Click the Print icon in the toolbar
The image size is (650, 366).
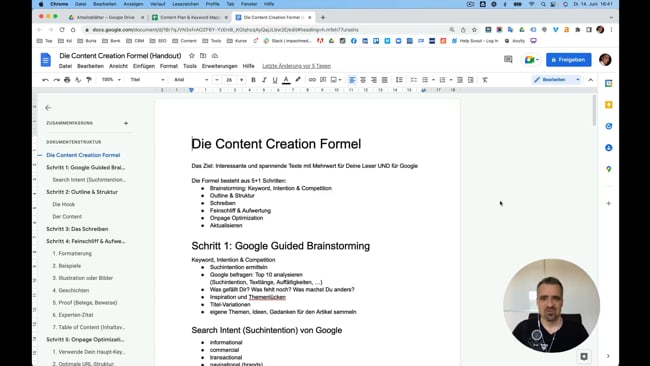67,80
